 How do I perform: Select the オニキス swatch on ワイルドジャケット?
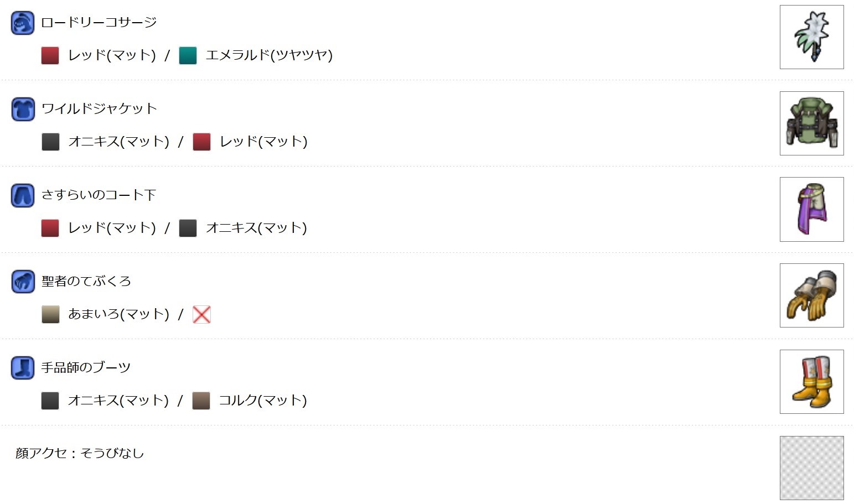(x=50, y=142)
